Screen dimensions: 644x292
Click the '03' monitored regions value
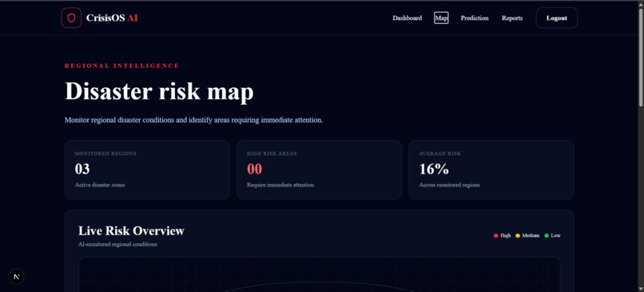[x=82, y=169]
